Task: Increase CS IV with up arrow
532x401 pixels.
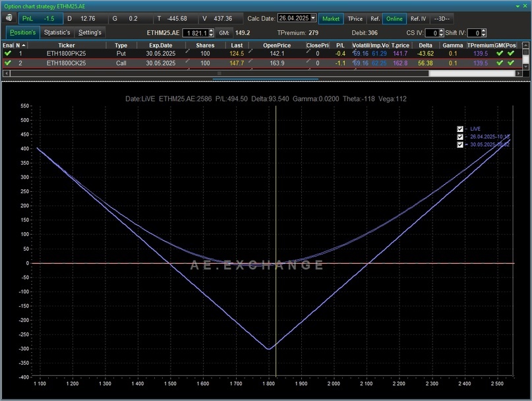Action: click(442, 31)
